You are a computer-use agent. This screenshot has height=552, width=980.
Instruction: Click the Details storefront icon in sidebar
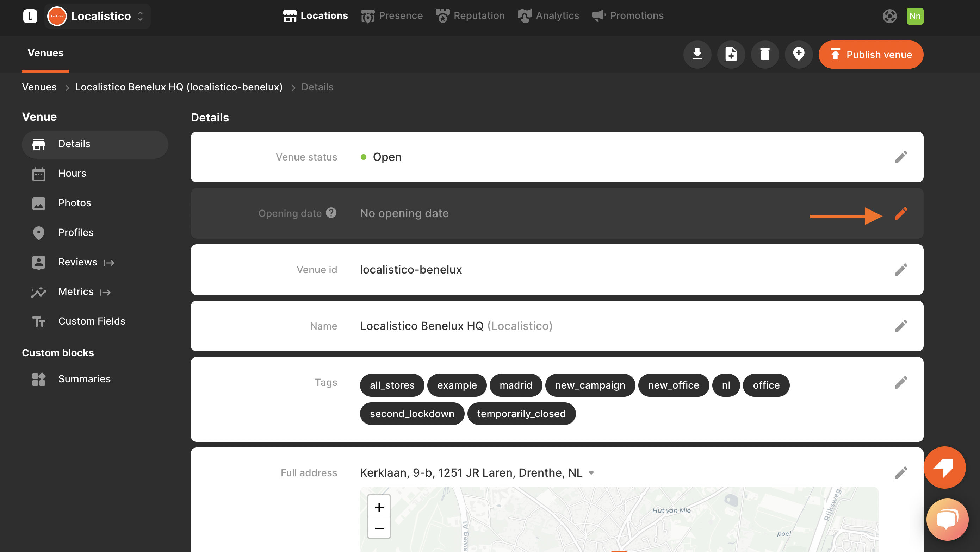point(38,144)
